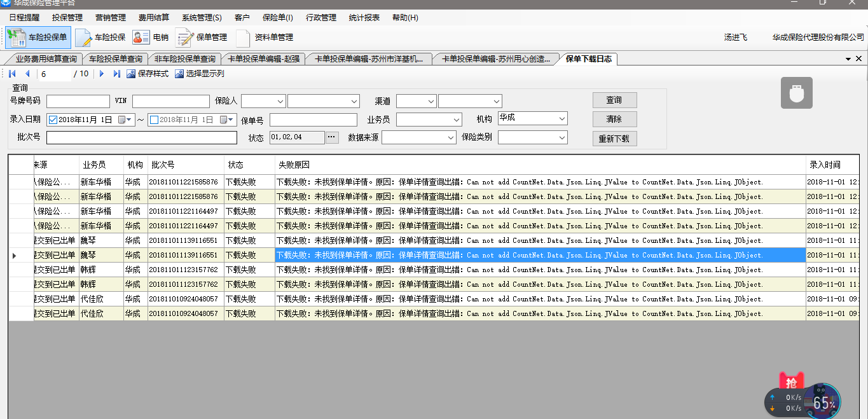Expand first 保险人 dropdown
The height and width of the screenshot is (419, 868).
(x=280, y=101)
